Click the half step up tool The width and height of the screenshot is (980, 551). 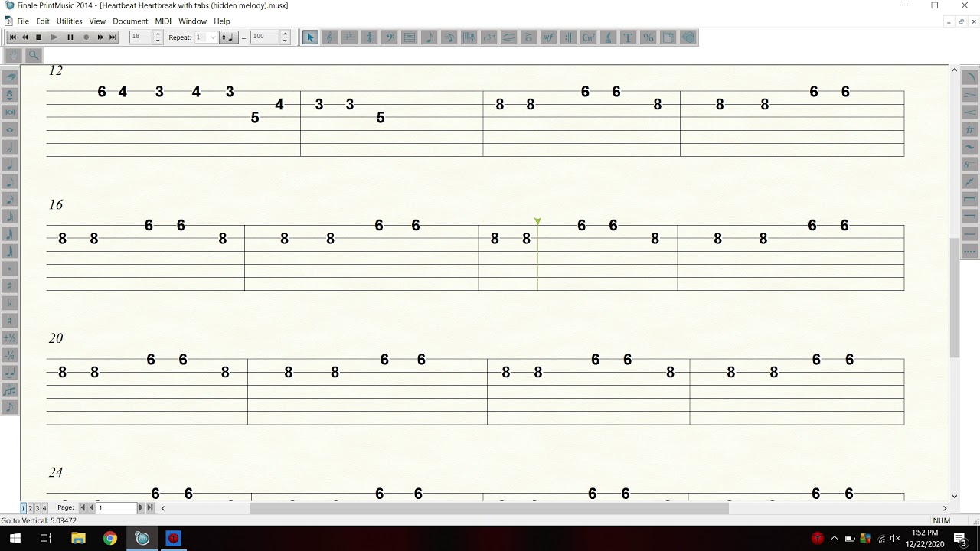tap(10, 337)
